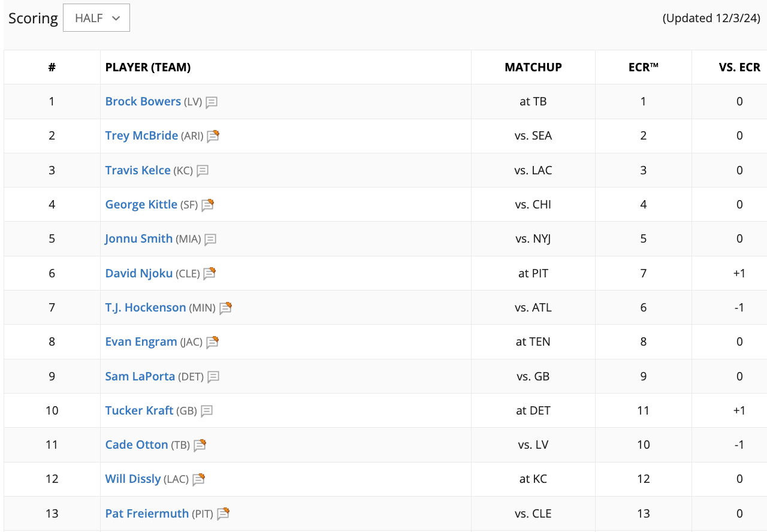767x532 pixels.
Task: Open Evan Engram player link
Action: coord(141,341)
